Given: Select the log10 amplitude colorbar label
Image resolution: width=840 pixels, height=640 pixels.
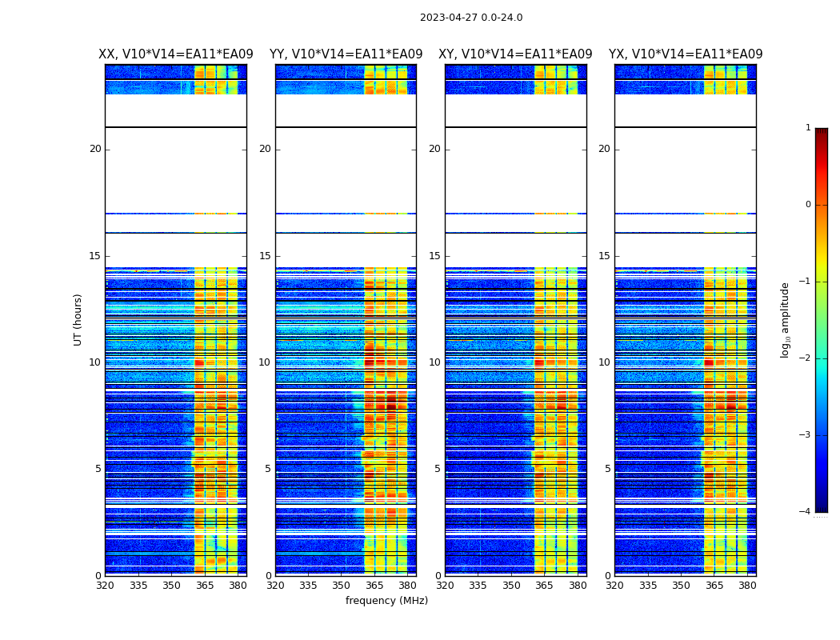Looking at the screenshot, I should (786, 319).
